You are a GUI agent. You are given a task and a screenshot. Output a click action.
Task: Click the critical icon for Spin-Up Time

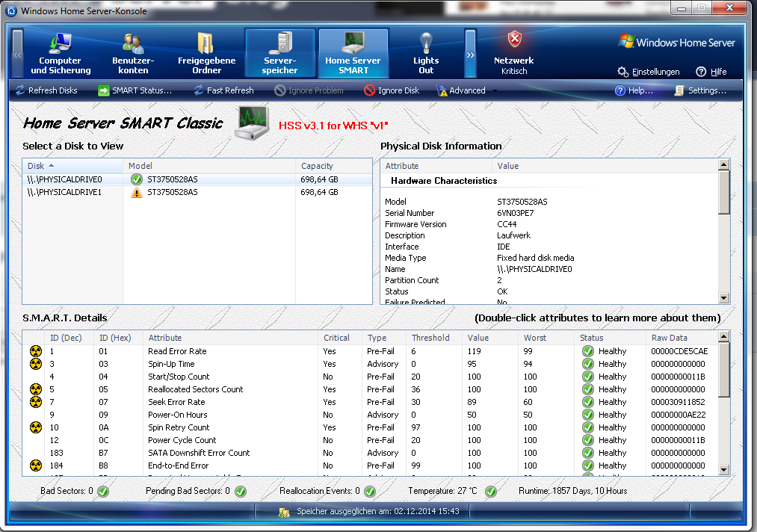[x=36, y=364]
